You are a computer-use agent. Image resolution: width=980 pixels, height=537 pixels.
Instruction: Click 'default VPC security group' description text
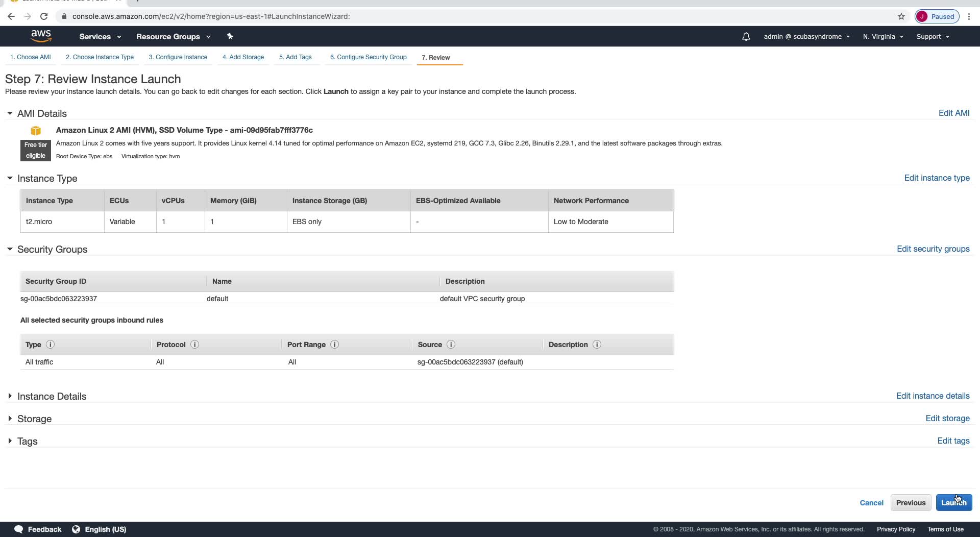click(482, 299)
